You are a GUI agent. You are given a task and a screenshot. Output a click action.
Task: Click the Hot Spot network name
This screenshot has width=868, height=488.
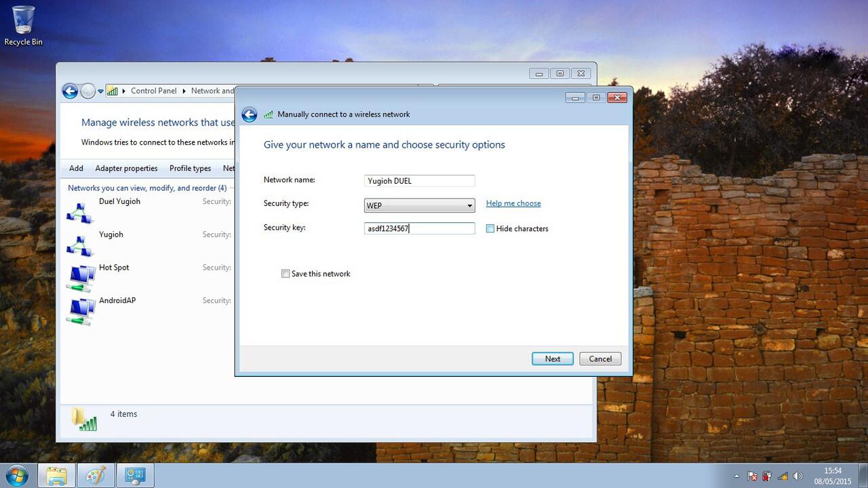click(x=114, y=268)
